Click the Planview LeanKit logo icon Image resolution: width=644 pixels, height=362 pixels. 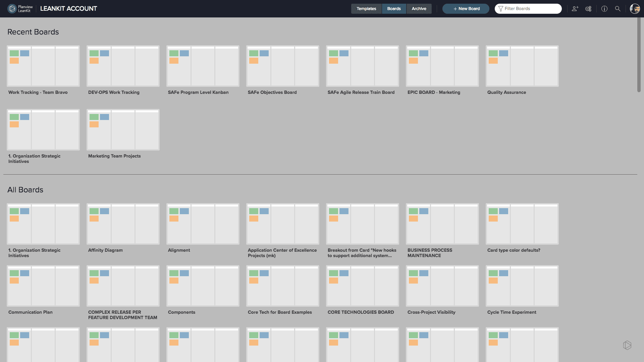12,9
